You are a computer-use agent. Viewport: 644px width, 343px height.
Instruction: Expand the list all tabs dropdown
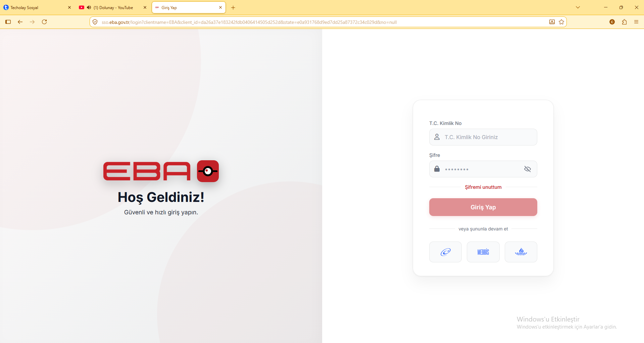tap(578, 7)
